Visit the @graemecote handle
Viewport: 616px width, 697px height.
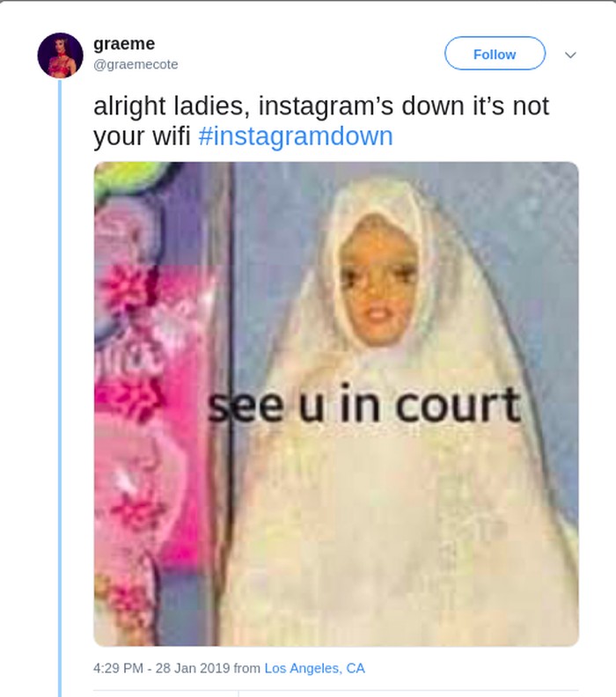point(136,64)
